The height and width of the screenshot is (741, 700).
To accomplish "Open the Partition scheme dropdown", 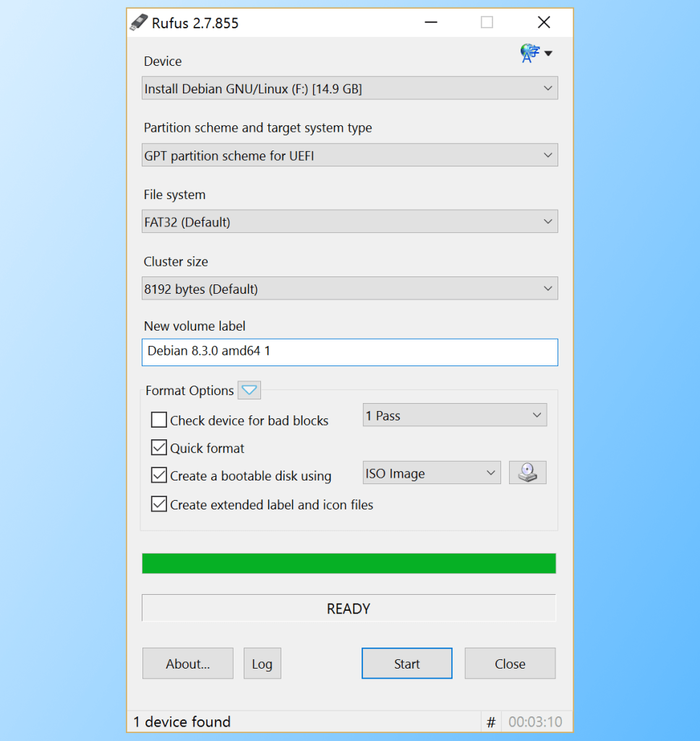I will 349,156.
